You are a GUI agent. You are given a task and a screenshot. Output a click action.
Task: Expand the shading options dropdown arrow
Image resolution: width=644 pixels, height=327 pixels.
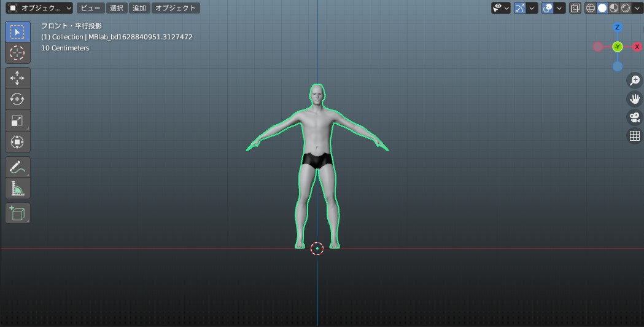[637, 8]
